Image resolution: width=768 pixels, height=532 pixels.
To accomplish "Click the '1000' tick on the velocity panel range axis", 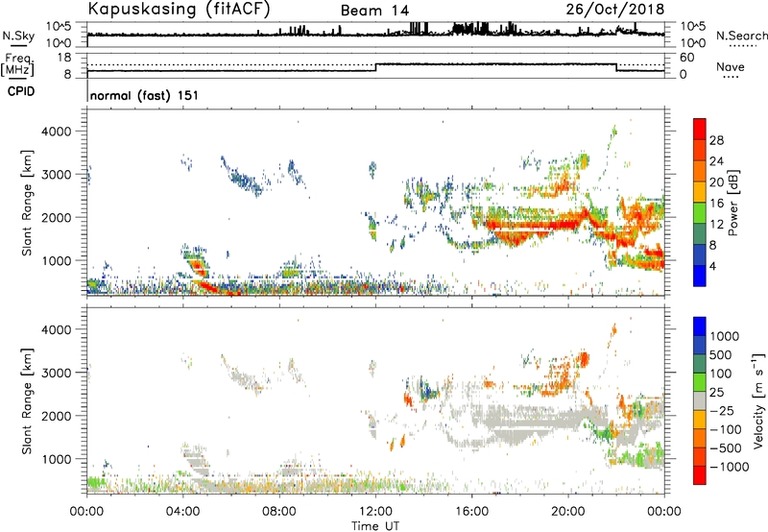I will coord(57,459).
